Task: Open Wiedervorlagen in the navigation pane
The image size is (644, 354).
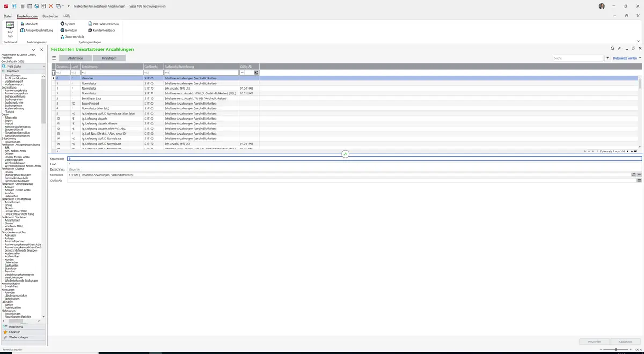Action: click(23, 337)
